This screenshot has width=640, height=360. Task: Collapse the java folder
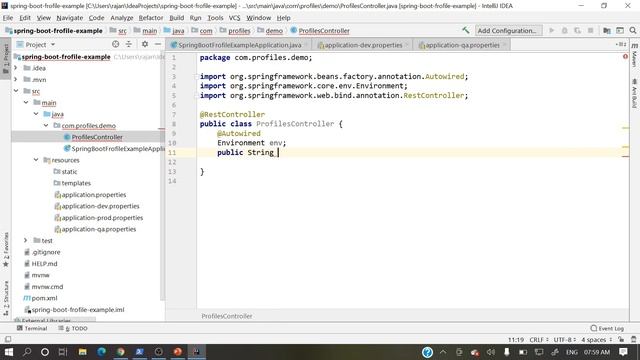point(36,114)
